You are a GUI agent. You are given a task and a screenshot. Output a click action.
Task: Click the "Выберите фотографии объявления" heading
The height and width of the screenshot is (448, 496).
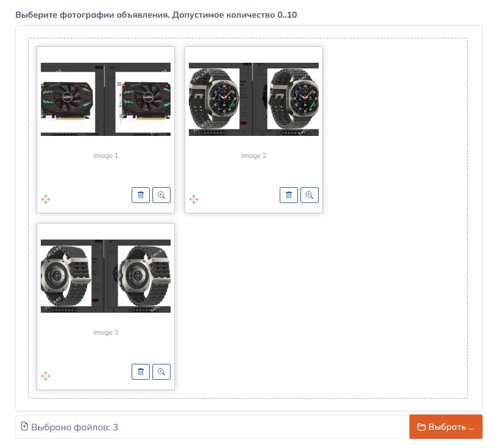point(91,14)
